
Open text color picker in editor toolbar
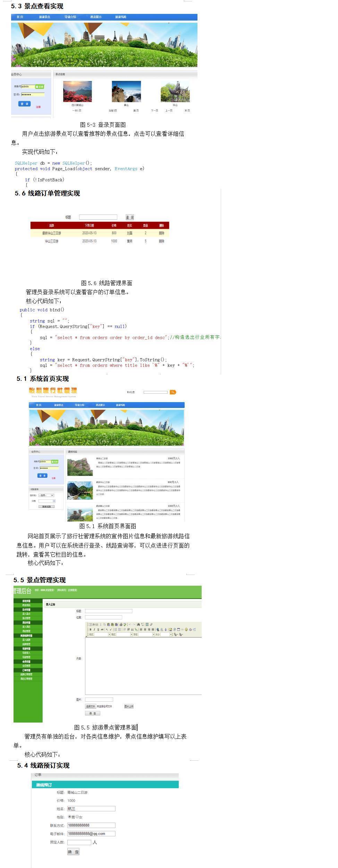pos(175,634)
